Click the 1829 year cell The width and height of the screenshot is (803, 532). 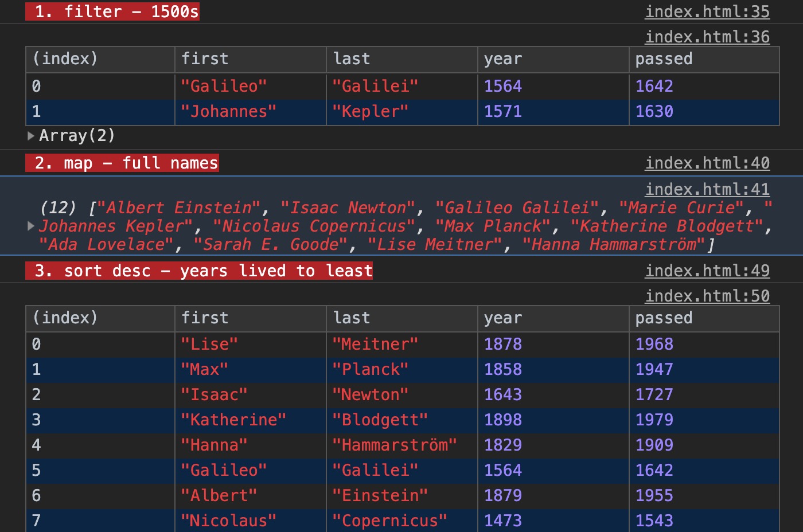[553, 445]
